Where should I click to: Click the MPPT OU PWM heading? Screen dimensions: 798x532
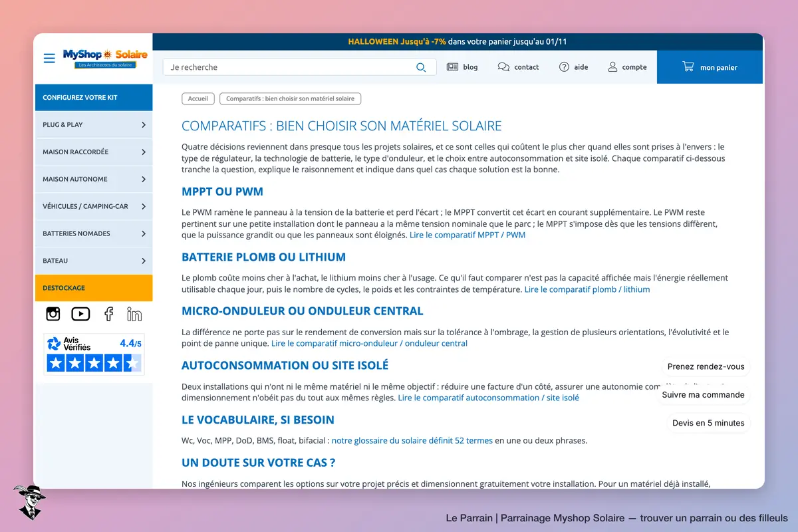[x=222, y=192]
